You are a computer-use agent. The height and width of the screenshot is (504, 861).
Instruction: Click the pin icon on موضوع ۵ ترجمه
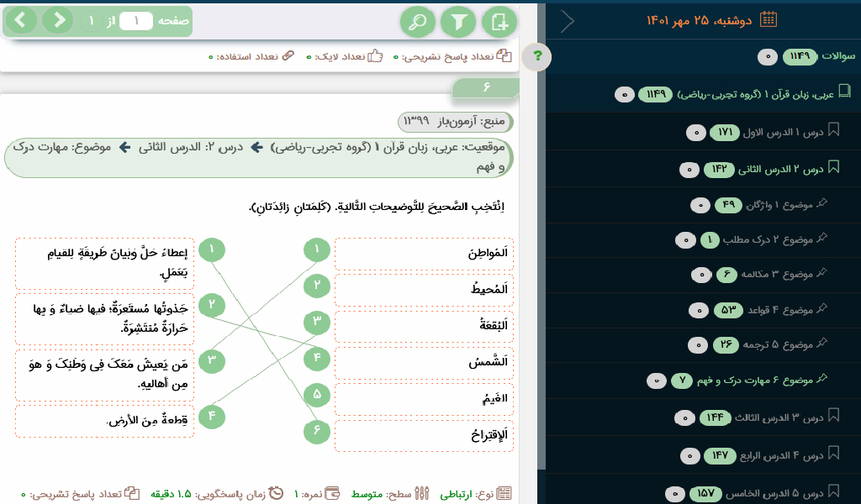821,344
